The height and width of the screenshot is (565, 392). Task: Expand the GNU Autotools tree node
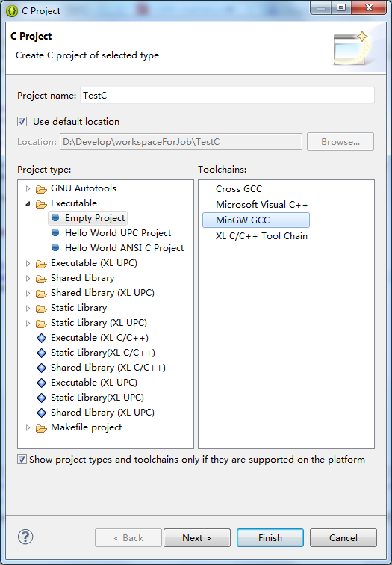(x=28, y=188)
